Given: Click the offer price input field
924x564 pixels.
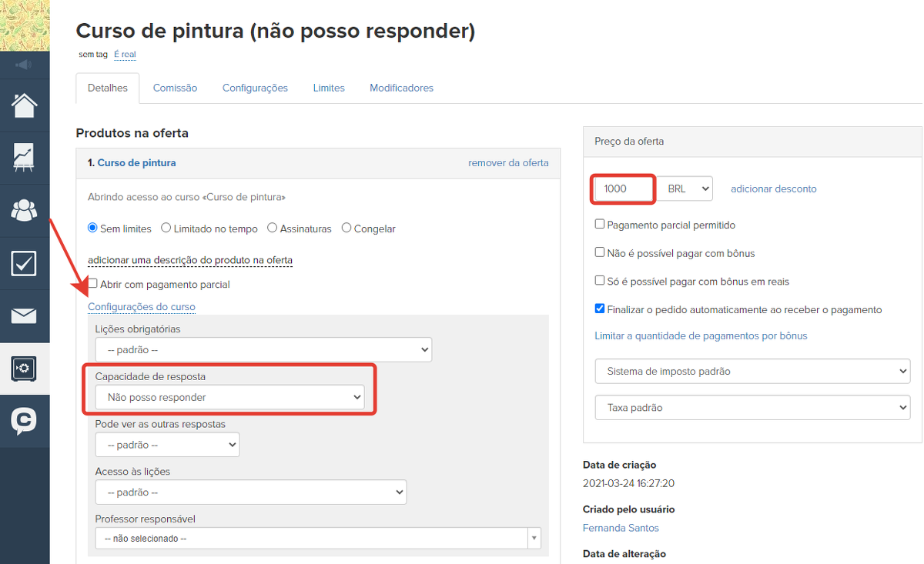Looking at the screenshot, I should (623, 189).
